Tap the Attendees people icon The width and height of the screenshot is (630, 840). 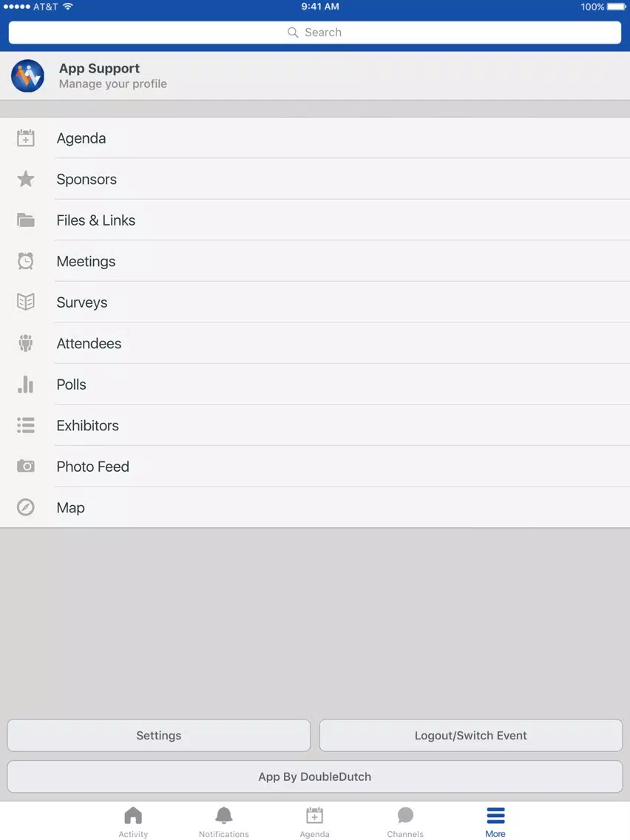click(26, 343)
